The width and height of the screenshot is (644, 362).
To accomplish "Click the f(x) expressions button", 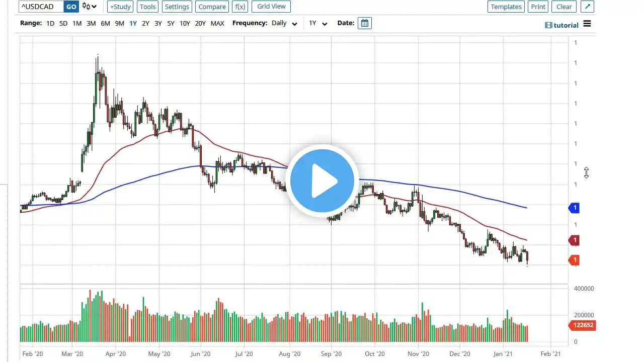I will (240, 7).
